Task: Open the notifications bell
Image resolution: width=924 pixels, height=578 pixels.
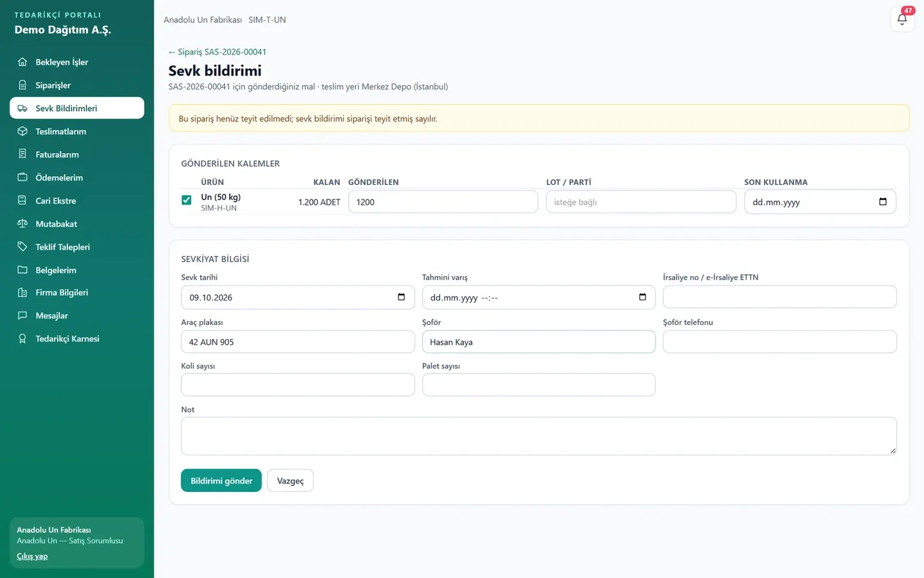Action: (x=902, y=19)
